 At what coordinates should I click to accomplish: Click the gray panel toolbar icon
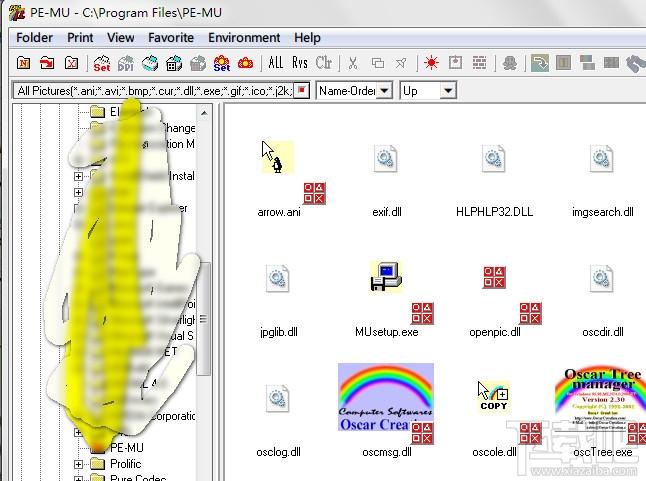point(564,63)
